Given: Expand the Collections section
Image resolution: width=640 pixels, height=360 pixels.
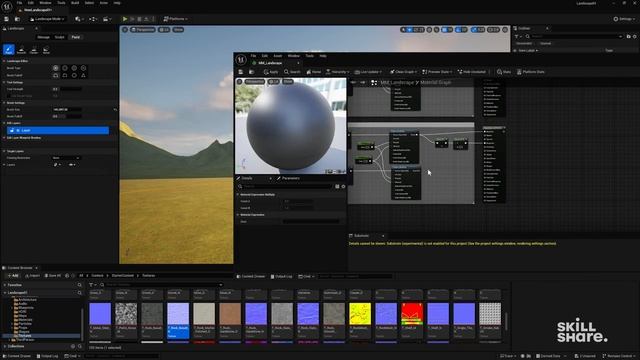Looking at the screenshot, I should [x=4, y=347].
